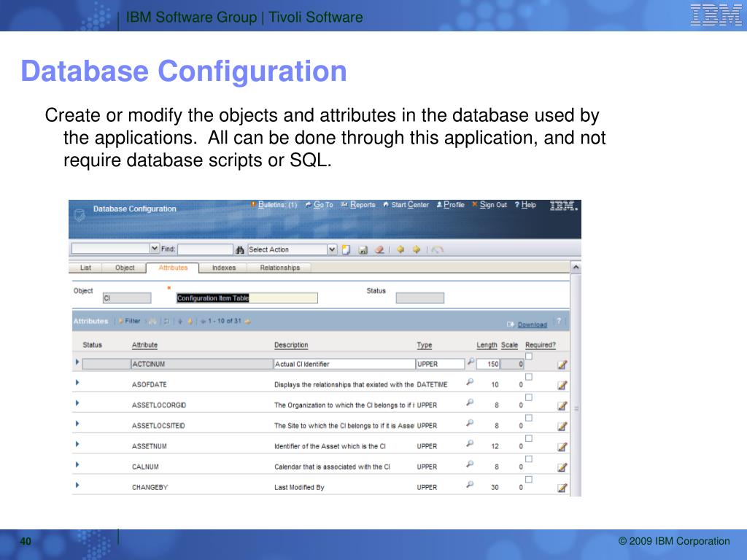The width and height of the screenshot is (747, 560).
Task: Toggle Required checkbox for CHANGEBY
Action: click(x=529, y=479)
